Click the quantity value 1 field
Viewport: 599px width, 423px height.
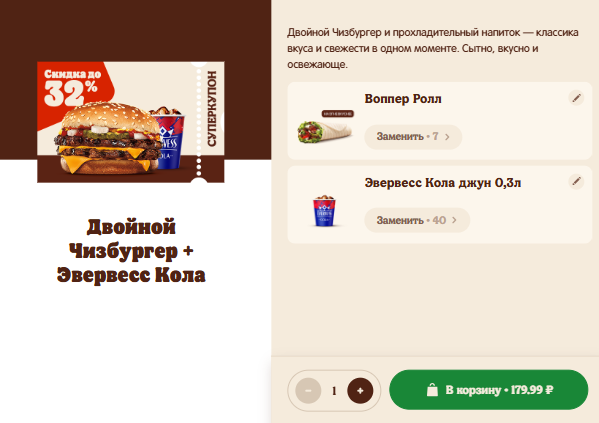(x=334, y=391)
